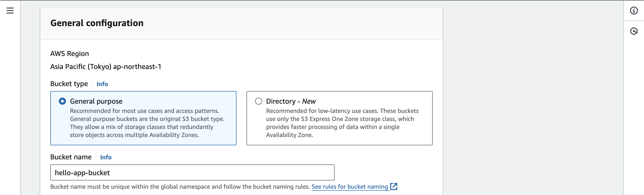The height and width of the screenshot is (195, 644).
Task: Click the General purpose option title
Action: point(96,101)
